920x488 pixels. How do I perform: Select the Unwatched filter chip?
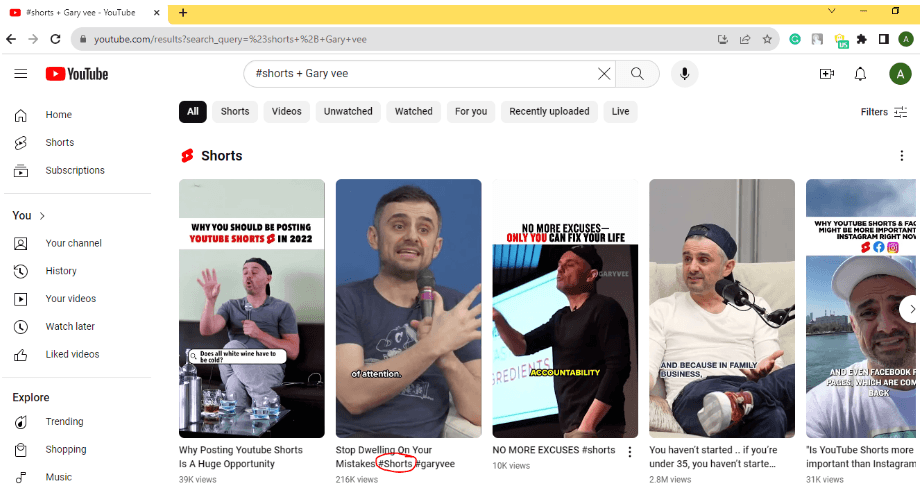[348, 111]
